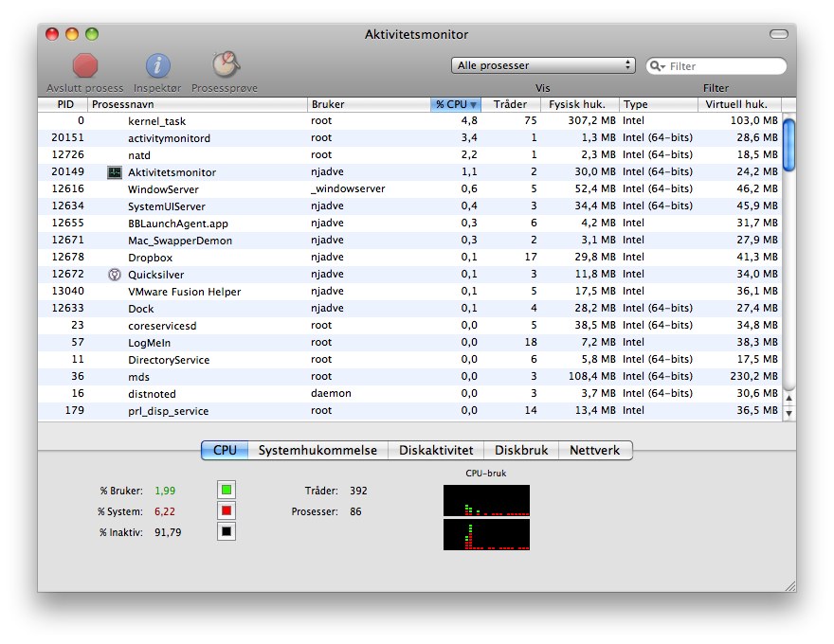Image resolution: width=834 pixels, height=644 pixels.
Task: Select the natd process row
Action: [410, 155]
